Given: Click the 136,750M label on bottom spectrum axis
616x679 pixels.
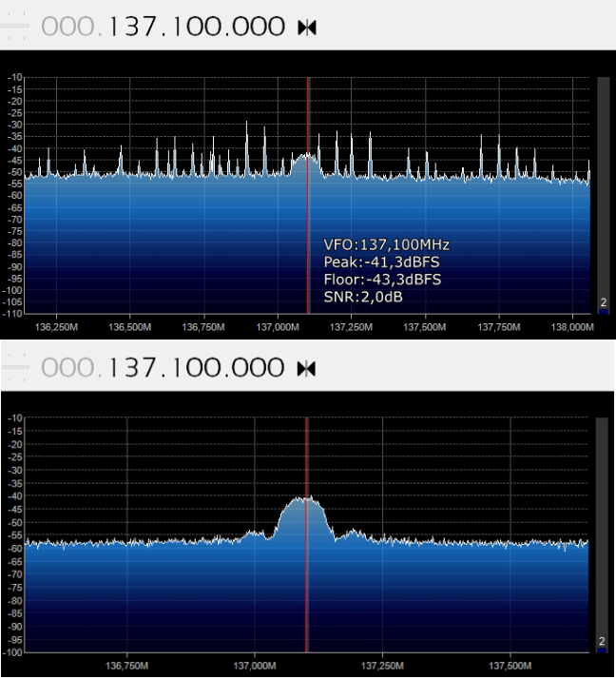Looking at the screenshot, I should tap(126, 666).
